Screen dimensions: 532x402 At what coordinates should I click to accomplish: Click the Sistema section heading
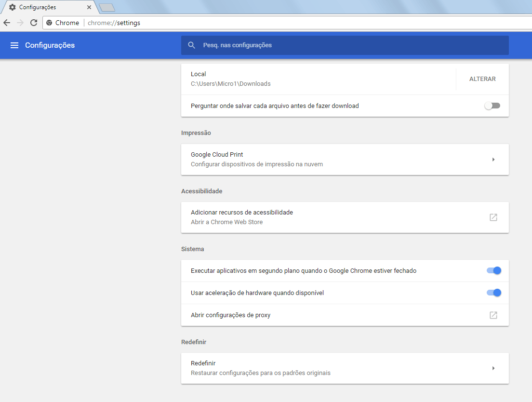click(x=192, y=249)
